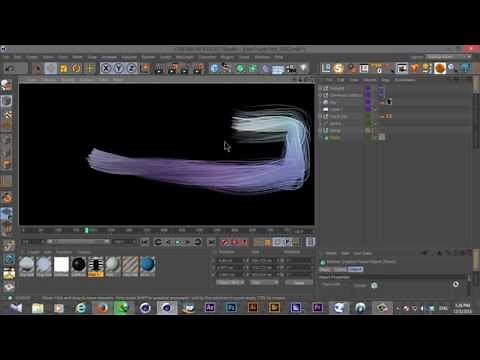
Task: Expand the second object in Object Manager
Action: (x=320, y=95)
